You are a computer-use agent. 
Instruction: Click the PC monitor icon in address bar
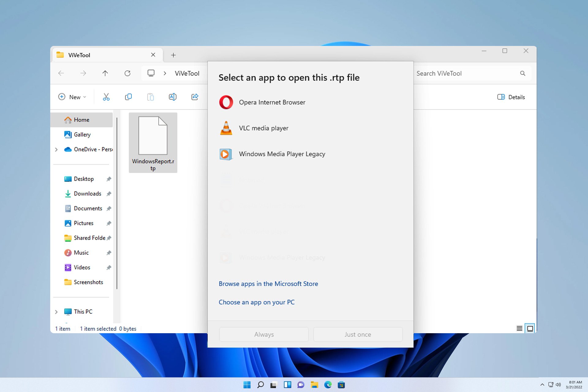click(x=151, y=73)
